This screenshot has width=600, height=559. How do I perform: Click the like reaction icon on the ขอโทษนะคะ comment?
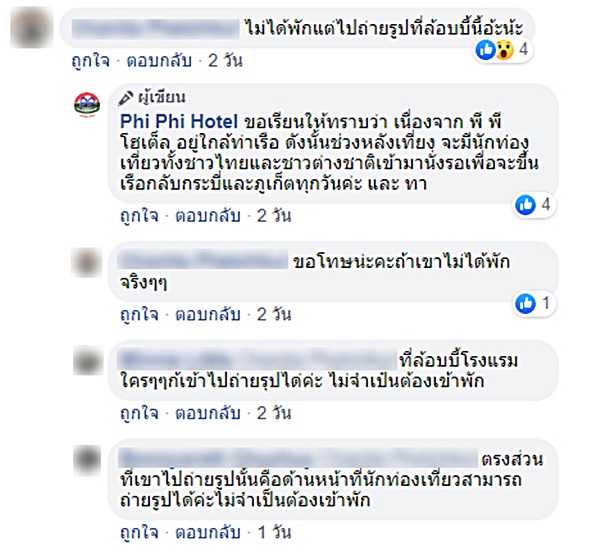coord(525,303)
